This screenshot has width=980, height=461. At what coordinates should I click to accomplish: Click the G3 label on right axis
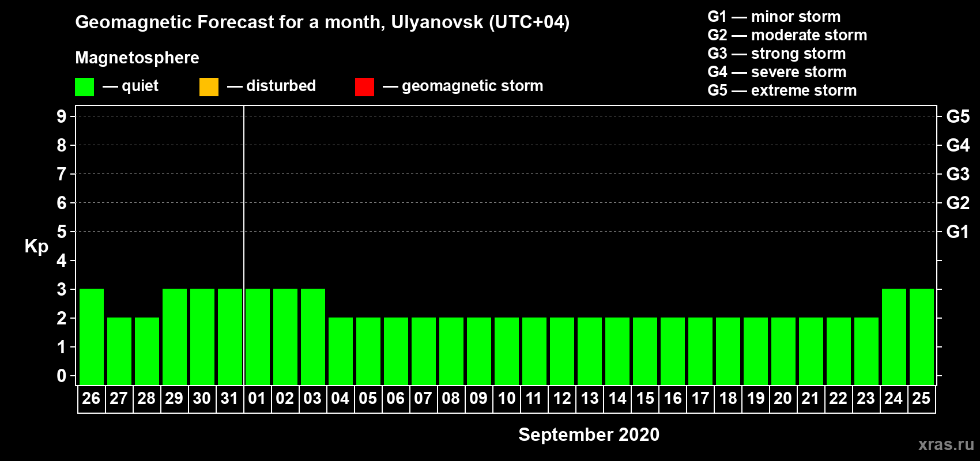958,174
